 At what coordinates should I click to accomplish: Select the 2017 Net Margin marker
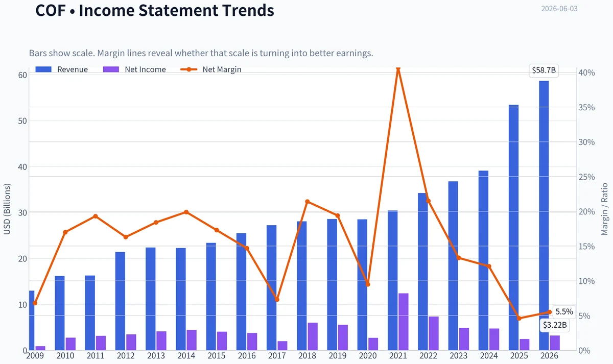pyautogui.click(x=277, y=299)
